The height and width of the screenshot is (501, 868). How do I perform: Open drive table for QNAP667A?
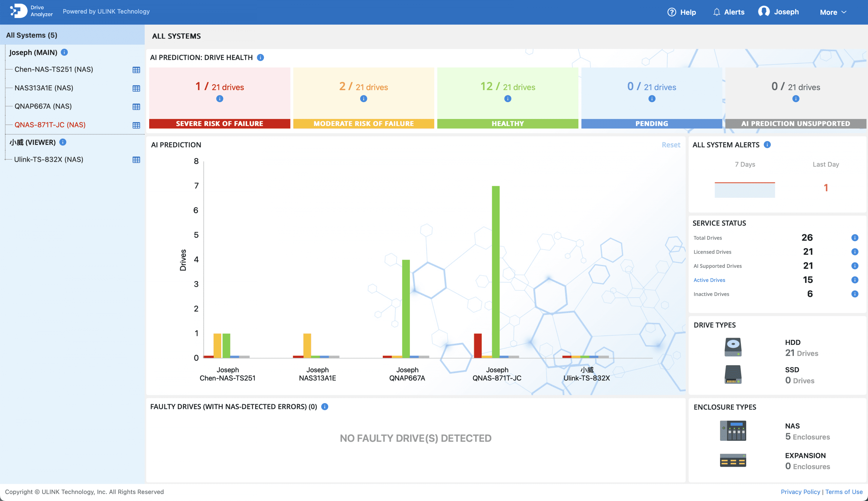[x=136, y=107]
